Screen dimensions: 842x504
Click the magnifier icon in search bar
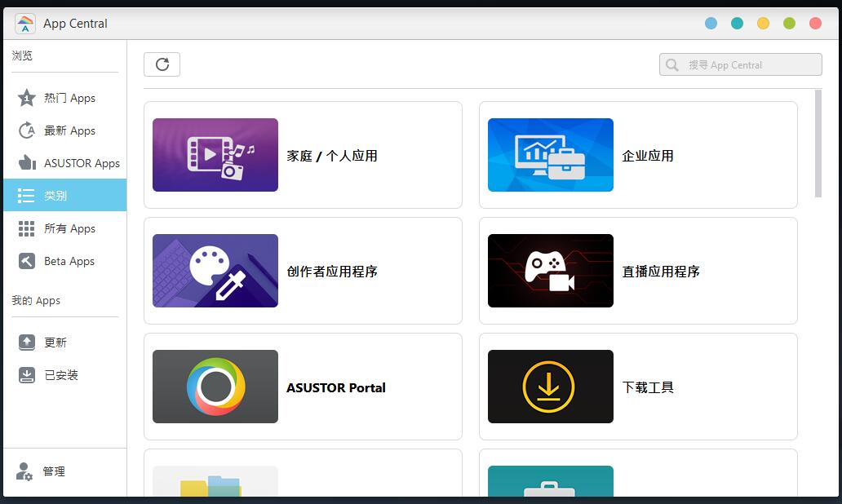pos(671,64)
